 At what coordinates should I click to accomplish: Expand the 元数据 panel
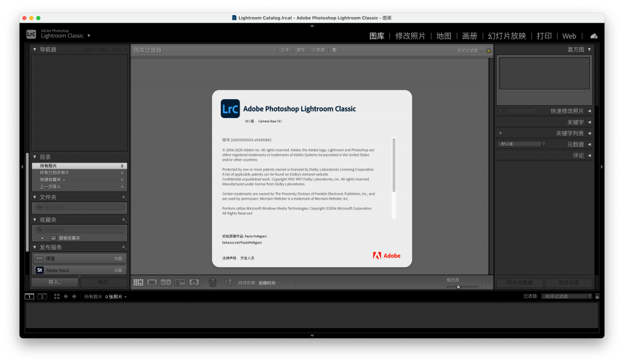click(x=589, y=144)
